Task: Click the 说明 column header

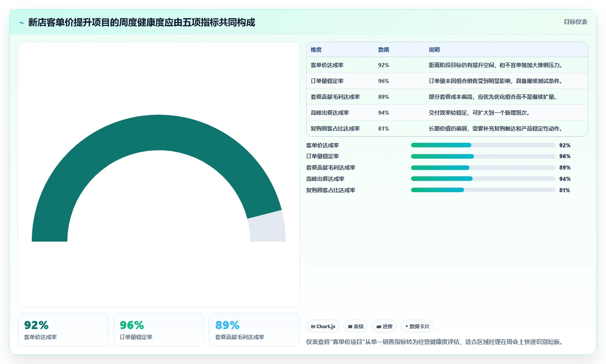Action: point(435,50)
